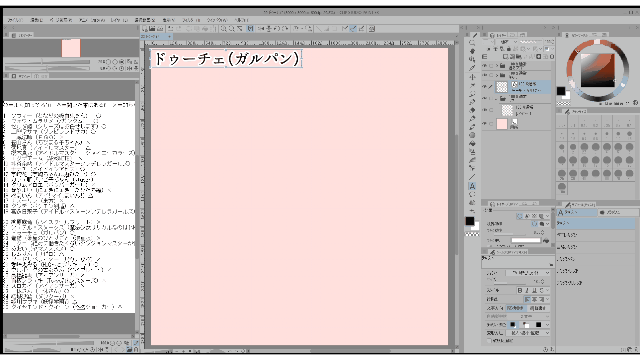This screenshot has height=360, width=640.
Task: Click the Bold style button
Action: tap(520, 290)
